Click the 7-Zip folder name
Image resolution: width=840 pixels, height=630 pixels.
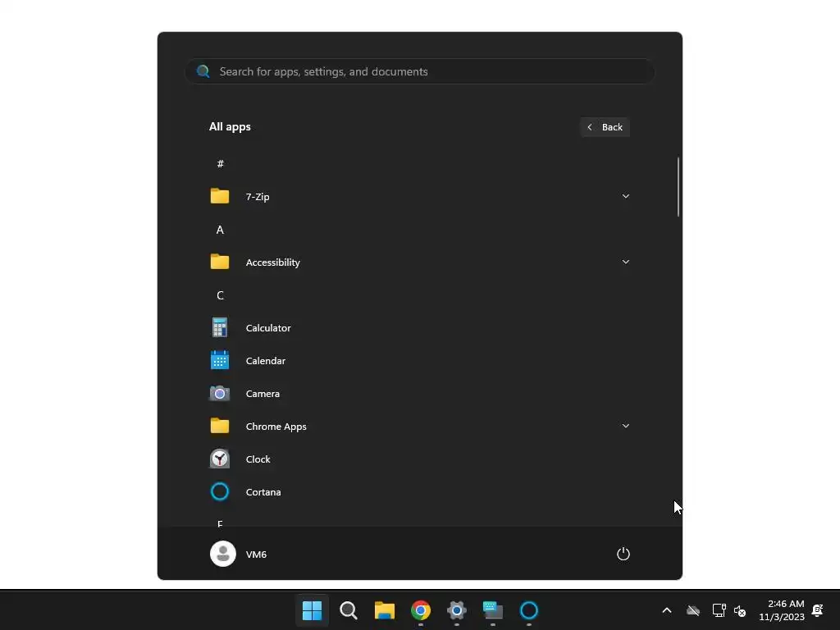258,197
